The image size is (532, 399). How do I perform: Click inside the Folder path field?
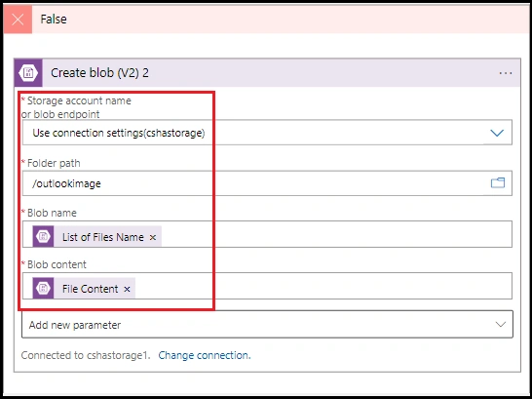pyautogui.click(x=267, y=183)
